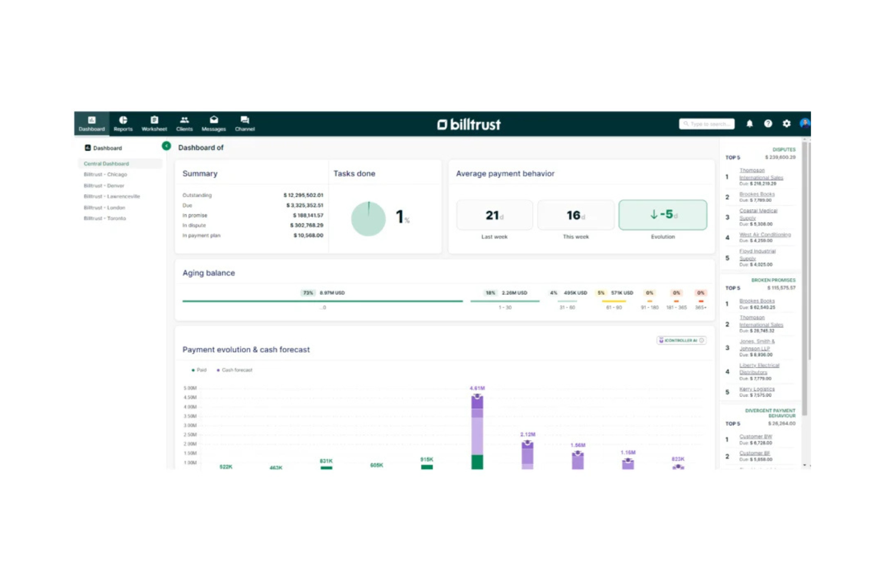Open Customer BW link
This screenshot has height=588, width=882.
pos(756,437)
